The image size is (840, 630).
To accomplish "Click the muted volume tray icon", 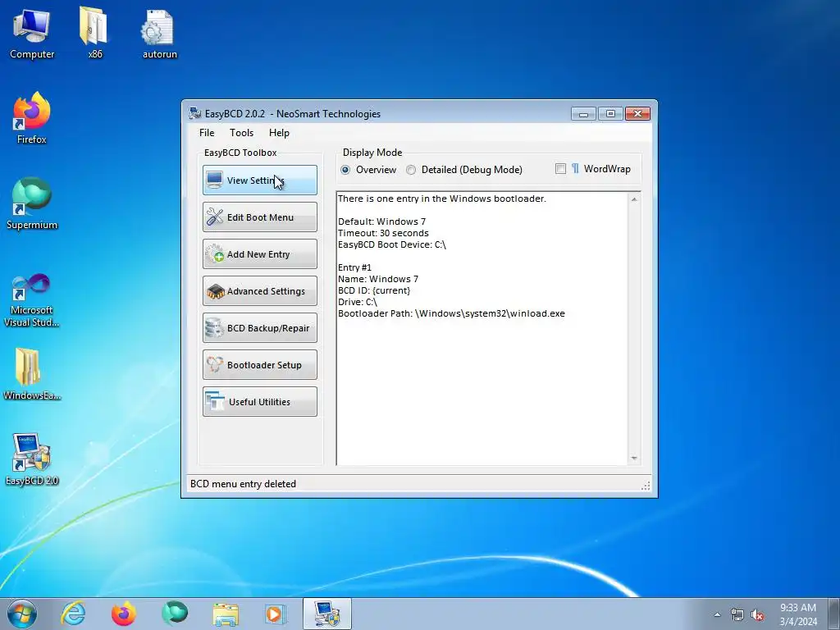I will (x=757, y=615).
